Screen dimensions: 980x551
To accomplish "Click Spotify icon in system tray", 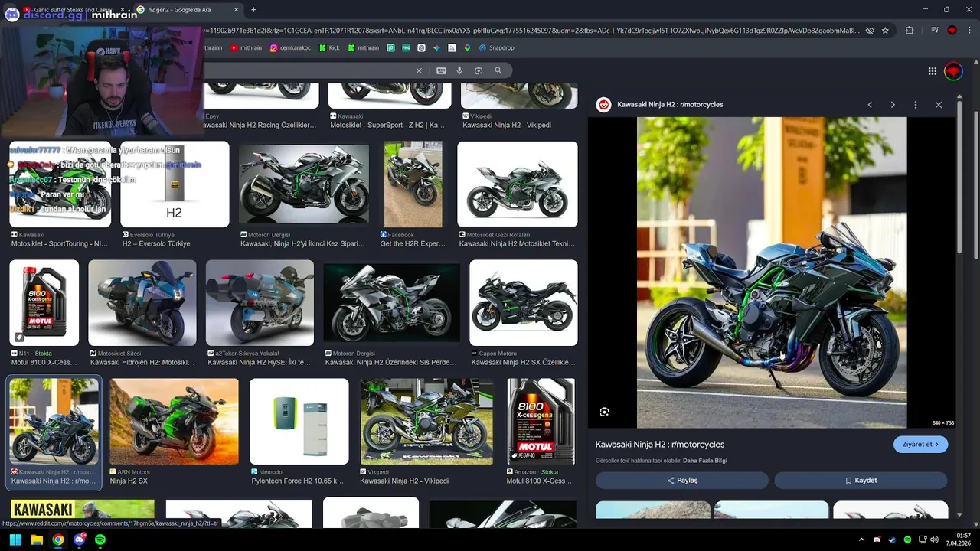I will (x=907, y=540).
